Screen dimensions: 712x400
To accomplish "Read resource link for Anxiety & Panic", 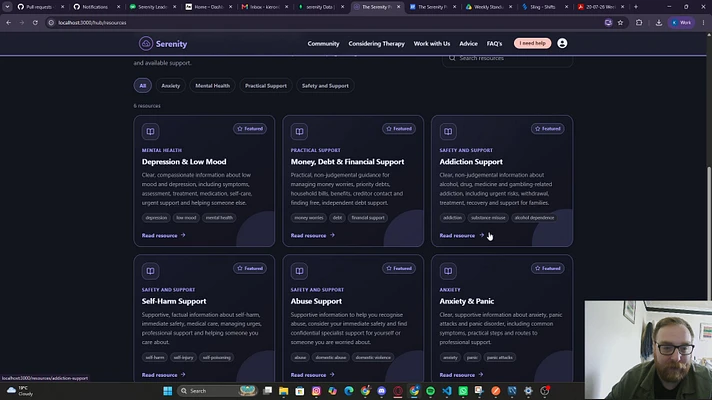I will click(461, 375).
